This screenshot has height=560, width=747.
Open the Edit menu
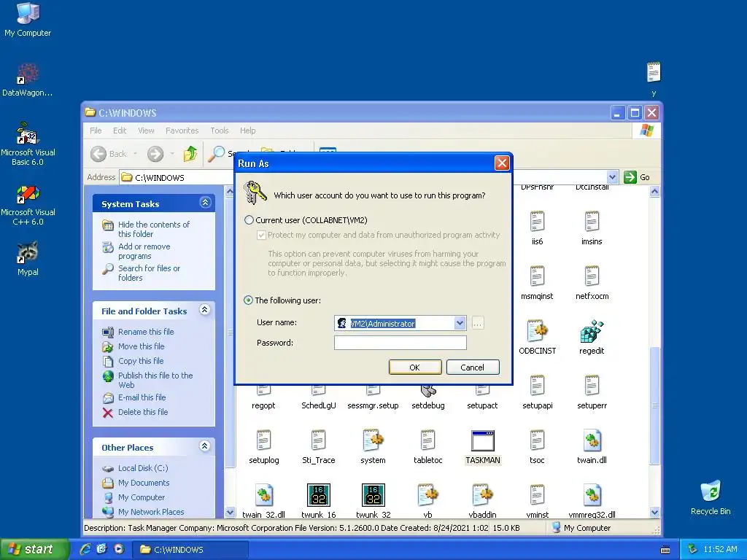click(x=120, y=131)
